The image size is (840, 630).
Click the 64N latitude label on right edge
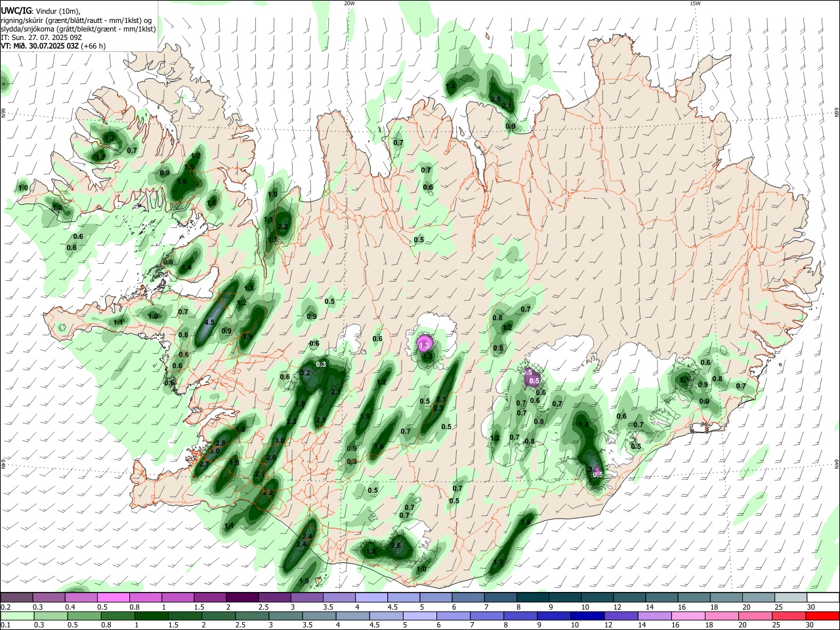[x=837, y=464]
